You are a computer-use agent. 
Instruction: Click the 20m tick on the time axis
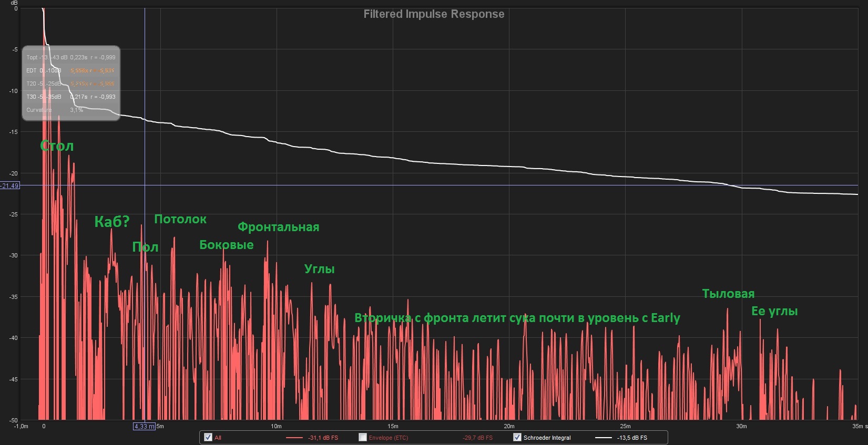coord(509,426)
